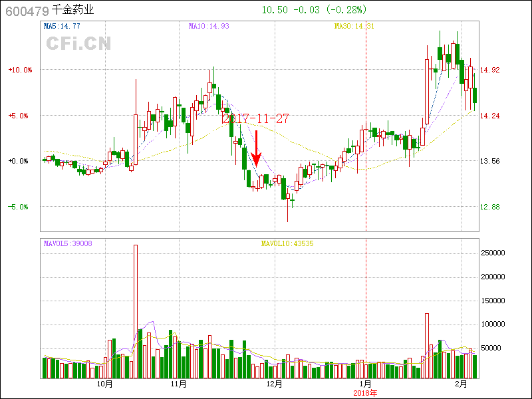Select the 11月 label on the time axis
Image resolution: width=532 pixels, height=399 pixels.
point(178,384)
